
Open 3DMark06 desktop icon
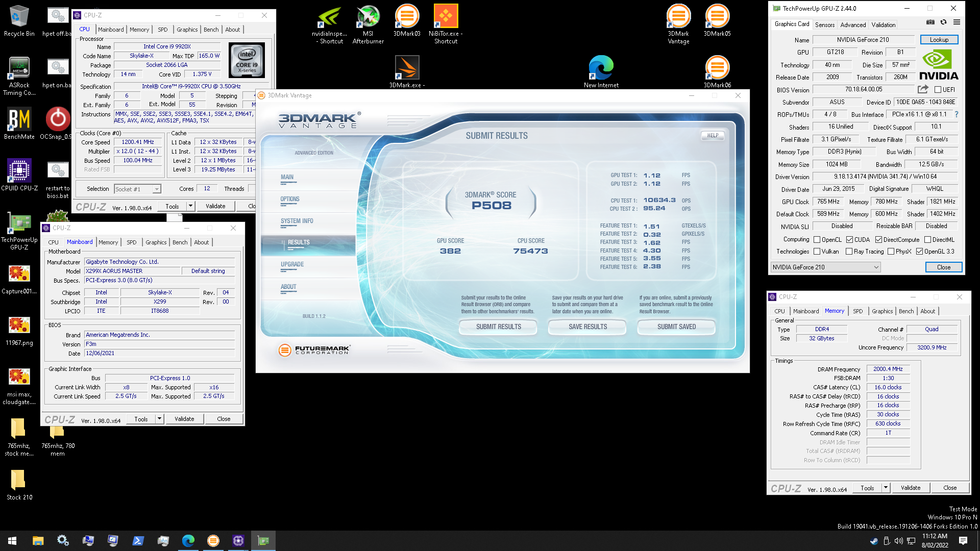[717, 71]
